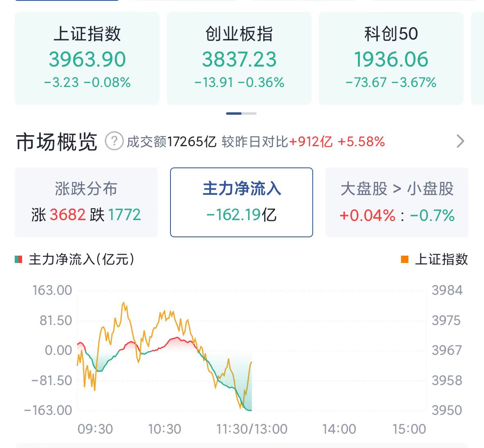
Task: Click the orange 上证指数 legend swatch
Action: click(x=405, y=259)
